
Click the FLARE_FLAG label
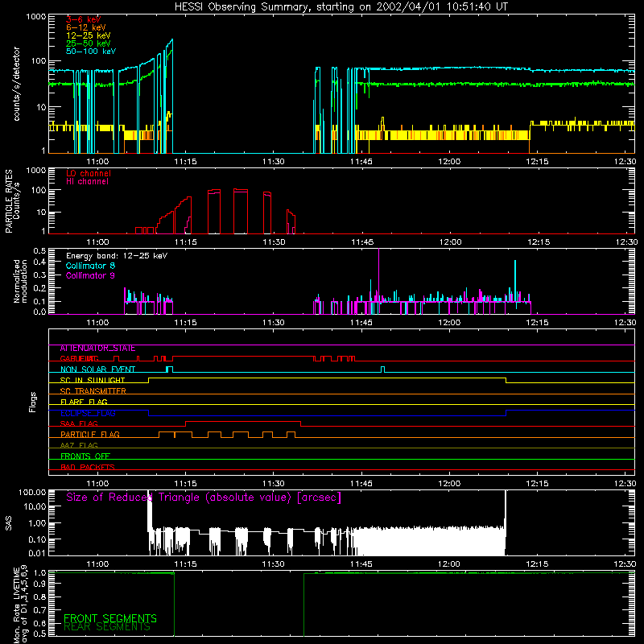(84, 402)
